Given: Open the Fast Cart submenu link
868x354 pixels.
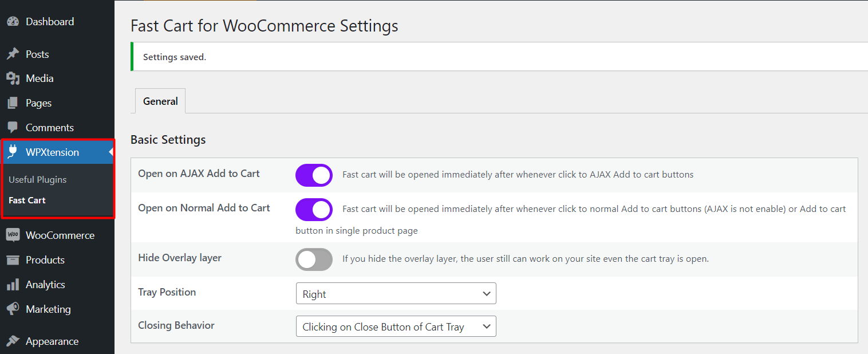Looking at the screenshot, I should (27, 200).
